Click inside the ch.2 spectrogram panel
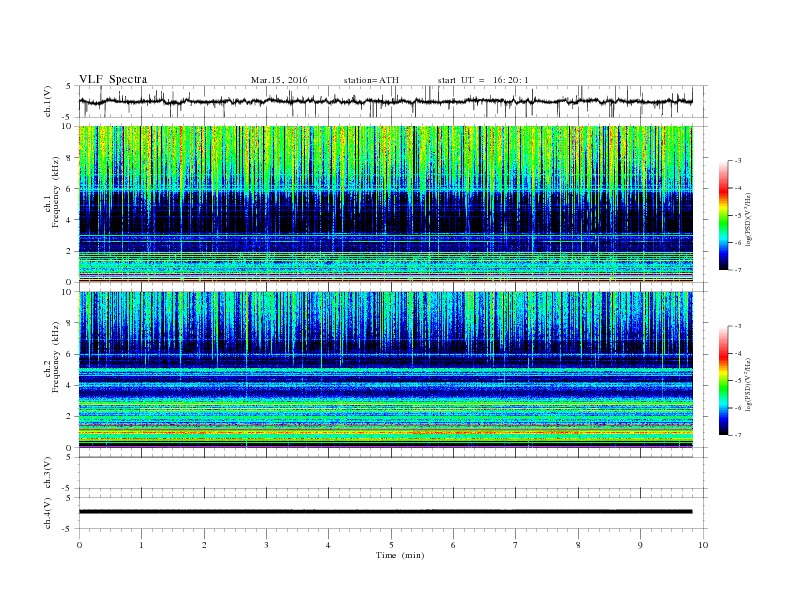The width and height of the screenshot is (792, 612). tap(386, 369)
